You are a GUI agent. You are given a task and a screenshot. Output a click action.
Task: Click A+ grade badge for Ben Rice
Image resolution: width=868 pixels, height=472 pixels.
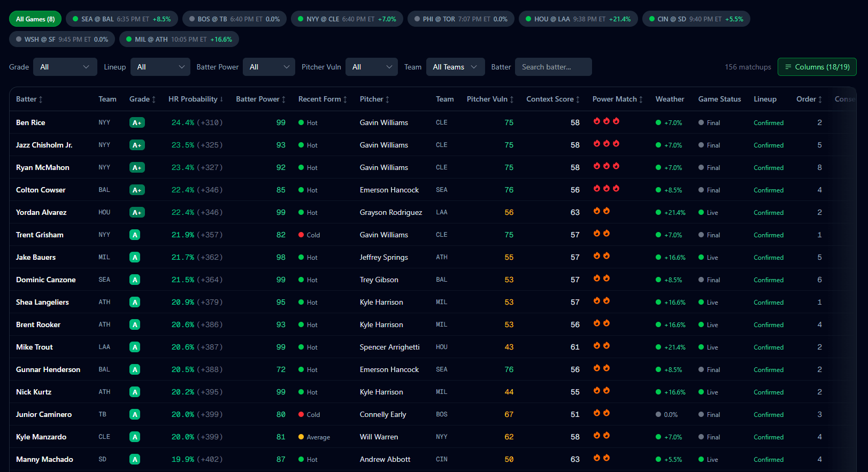pyautogui.click(x=137, y=122)
